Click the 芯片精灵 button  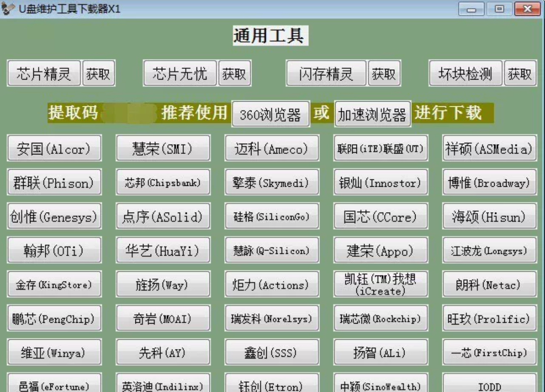point(44,73)
